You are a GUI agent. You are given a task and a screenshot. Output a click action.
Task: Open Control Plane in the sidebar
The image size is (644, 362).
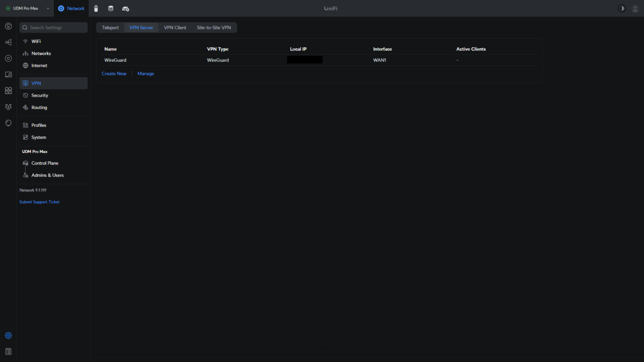(x=53, y=163)
